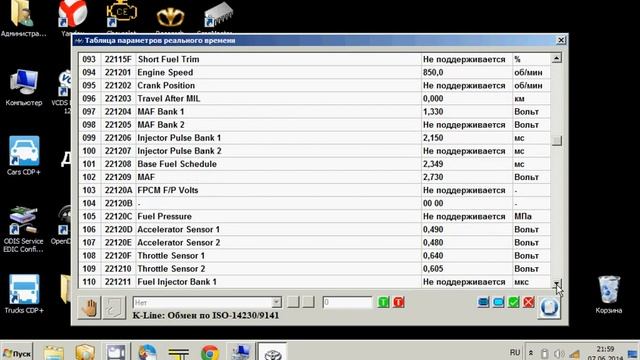Click the 0,605 Throttle Sensor 2 value
This screenshot has width=640, height=360.
click(x=433, y=269)
